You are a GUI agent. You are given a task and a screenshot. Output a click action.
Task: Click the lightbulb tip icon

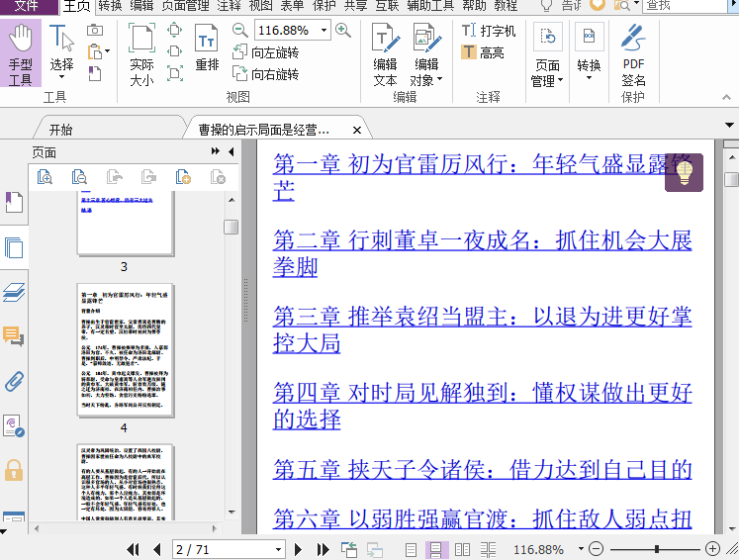click(x=684, y=172)
